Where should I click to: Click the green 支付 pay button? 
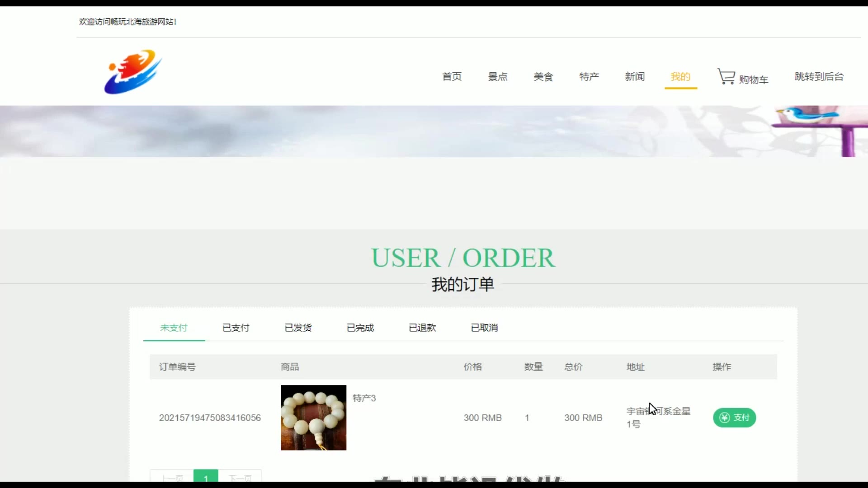pos(734,418)
